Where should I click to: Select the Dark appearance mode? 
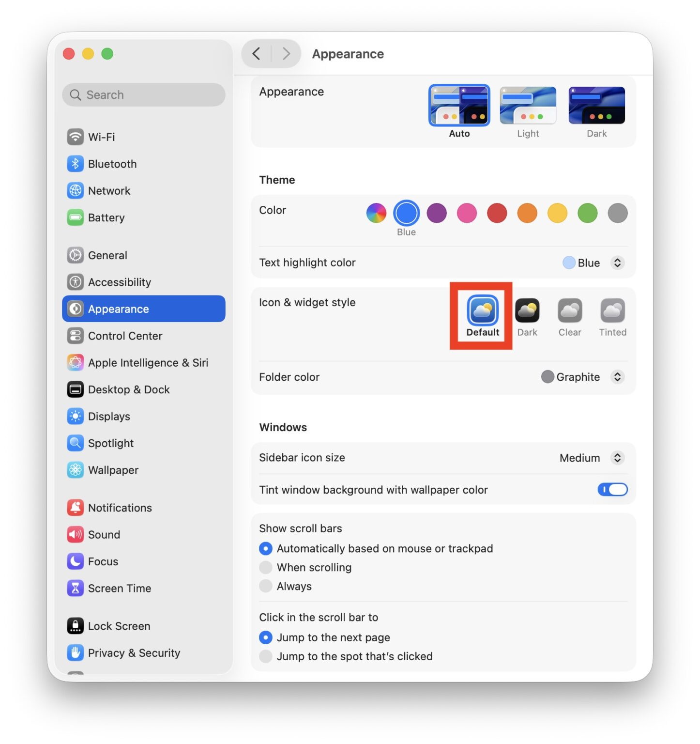[x=596, y=106]
